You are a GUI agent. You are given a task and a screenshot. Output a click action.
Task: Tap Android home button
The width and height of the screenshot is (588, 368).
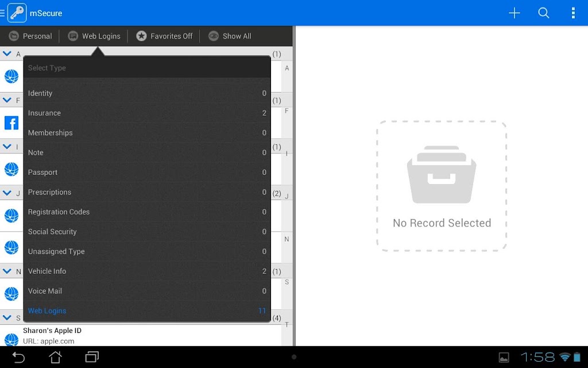pos(55,357)
